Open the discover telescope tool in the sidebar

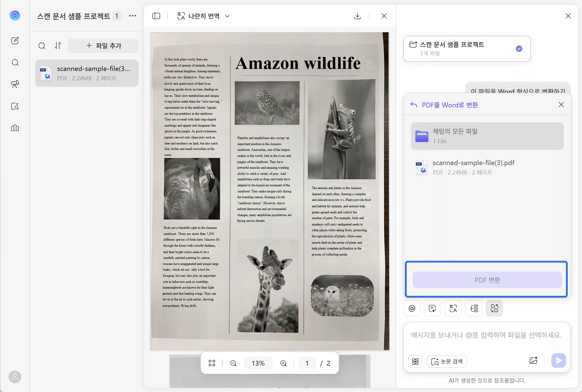pos(15,84)
